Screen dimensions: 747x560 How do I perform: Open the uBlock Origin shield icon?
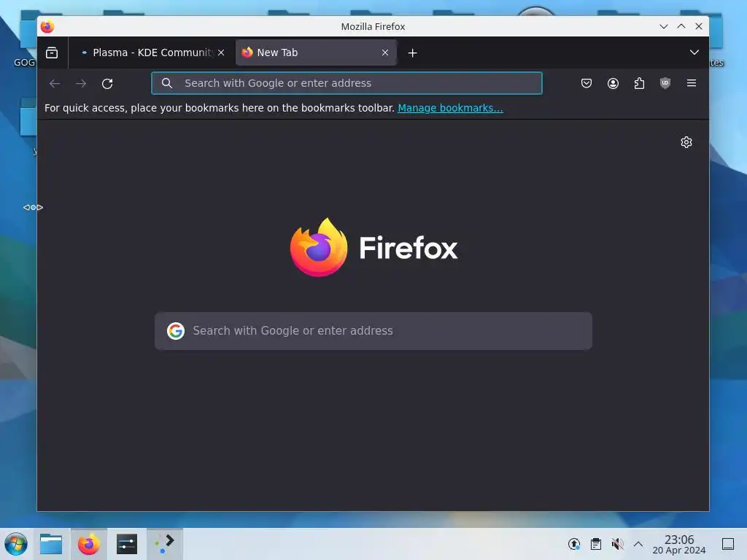pos(665,83)
